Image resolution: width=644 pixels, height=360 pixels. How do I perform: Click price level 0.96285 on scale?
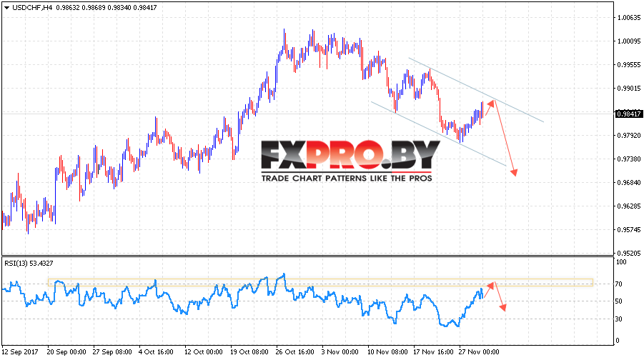coord(629,206)
